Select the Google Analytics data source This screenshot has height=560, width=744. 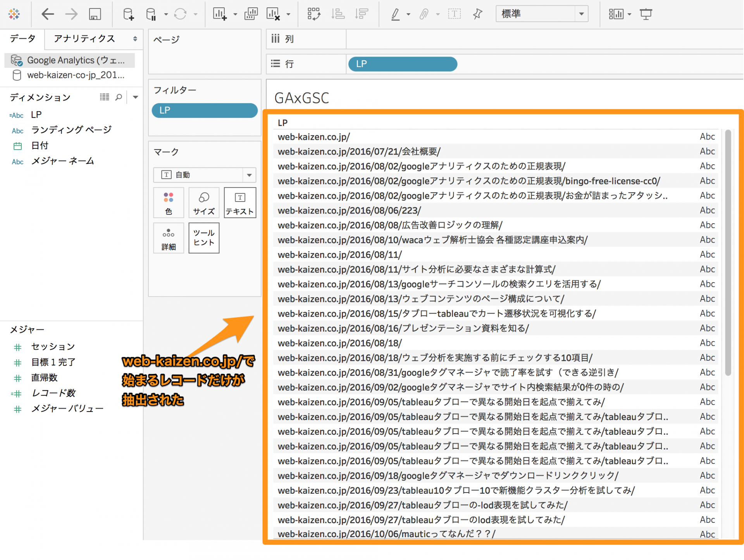click(x=70, y=60)
